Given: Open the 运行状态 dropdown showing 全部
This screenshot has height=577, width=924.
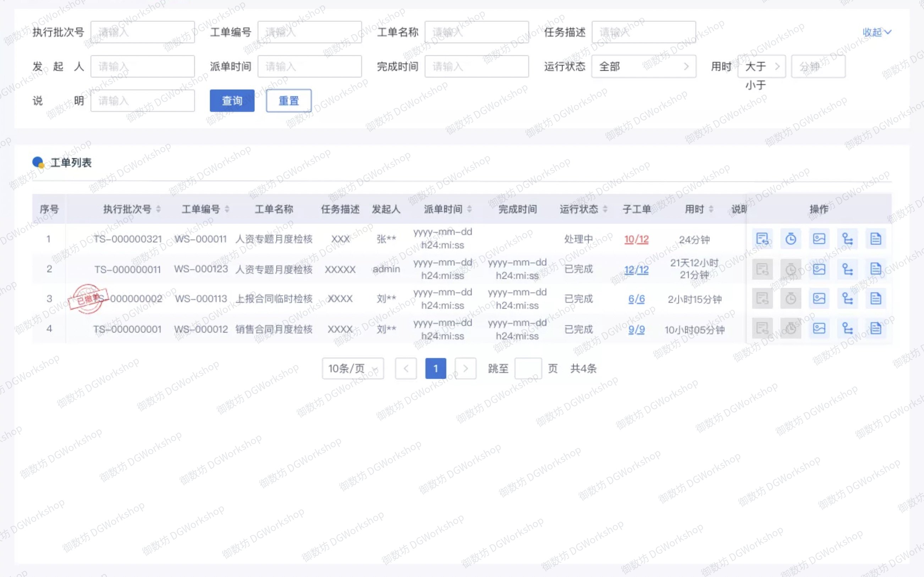Looking at the screenshot, I should pos(644,66).
